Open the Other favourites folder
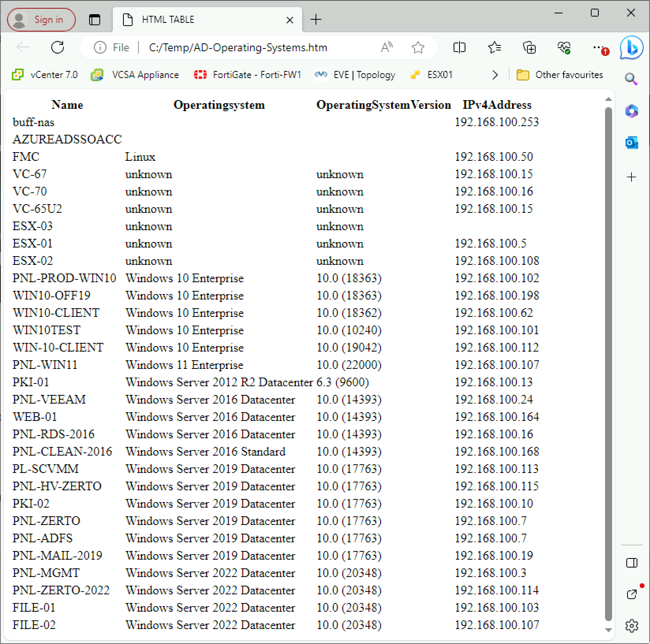The width and height of the screenshot is (650, 644). (560, 74)
